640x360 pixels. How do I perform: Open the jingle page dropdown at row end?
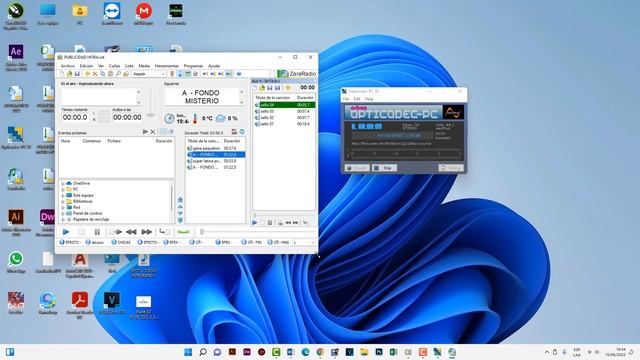(304, 242)
